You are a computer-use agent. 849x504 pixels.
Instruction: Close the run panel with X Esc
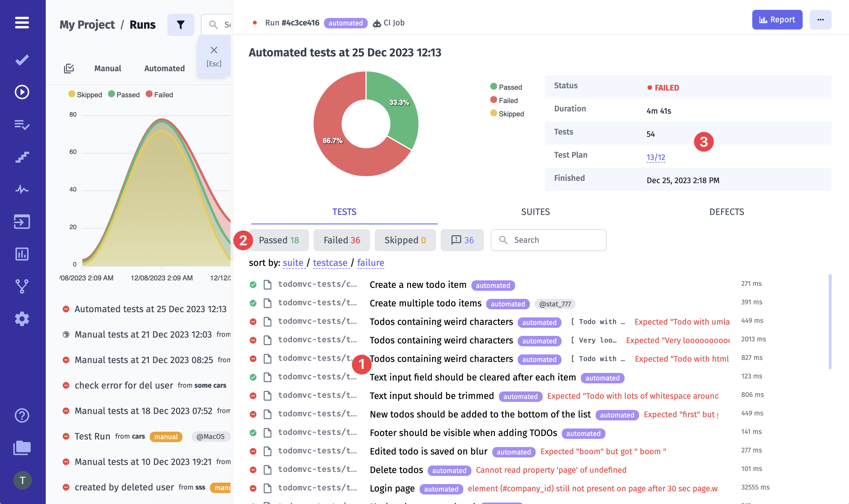click(x=214, y=56)
